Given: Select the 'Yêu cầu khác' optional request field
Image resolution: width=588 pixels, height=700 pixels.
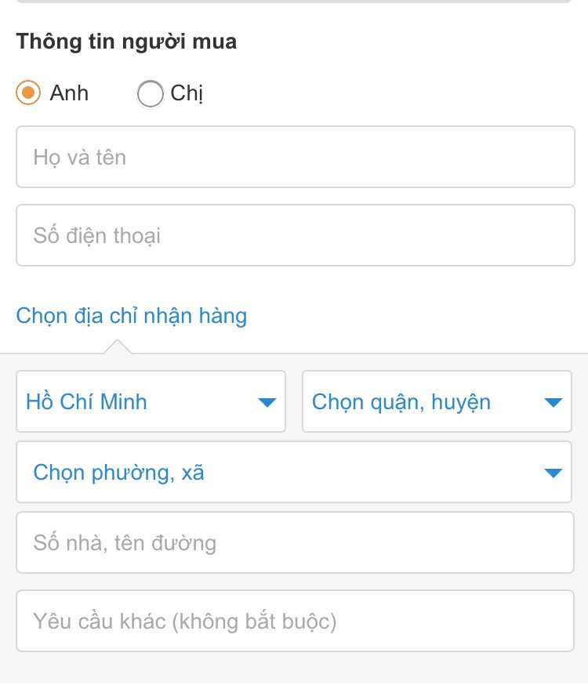Looking at the screenshot, I should point(294,620).
